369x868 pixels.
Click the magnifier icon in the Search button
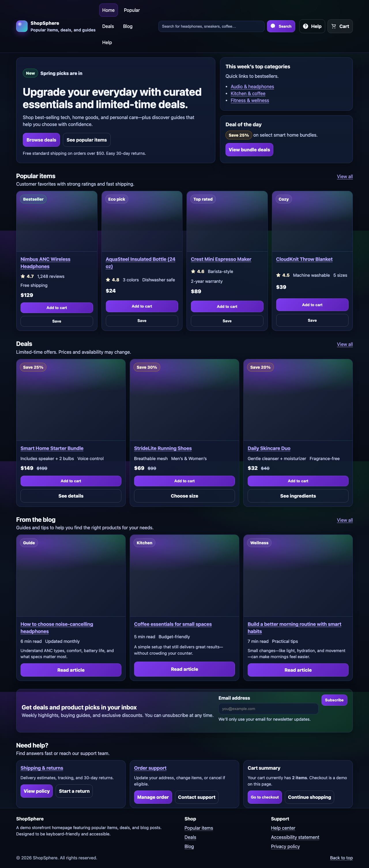pos(272,26)
